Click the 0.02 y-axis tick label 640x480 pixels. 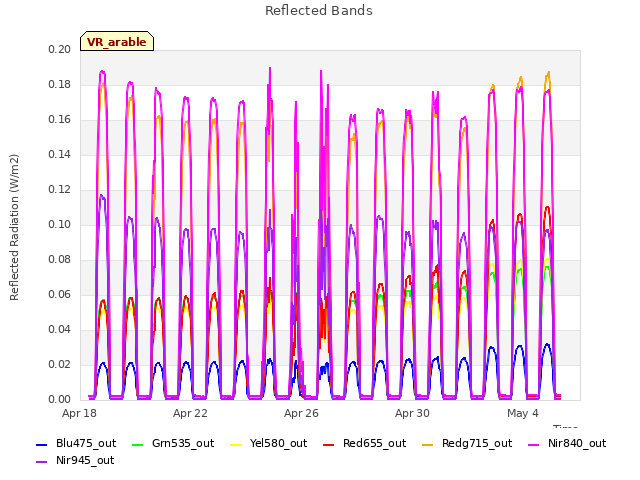[x=60, y=364]
